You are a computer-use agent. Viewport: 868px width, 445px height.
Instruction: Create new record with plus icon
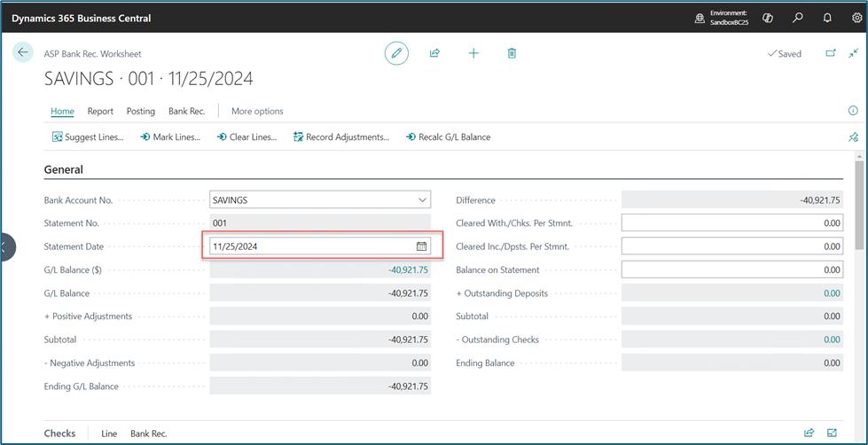pyautogui.click(x=473, y=53)
